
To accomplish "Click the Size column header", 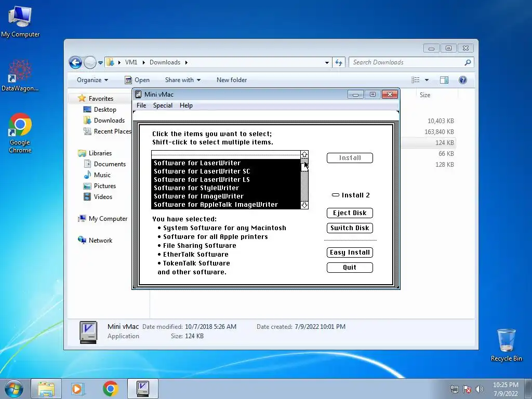I will pos(425,95).
